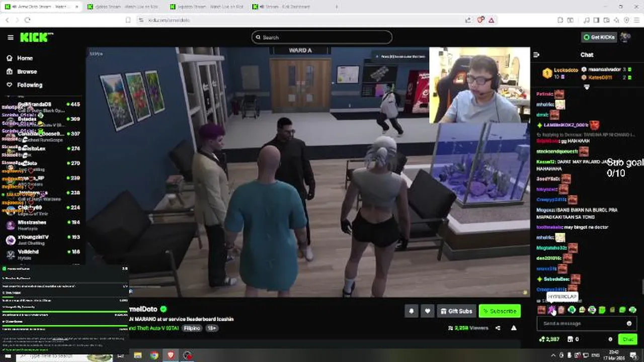Click the KICK logo
Viewport: 644px width, 362px height.
tap(36, 37)
